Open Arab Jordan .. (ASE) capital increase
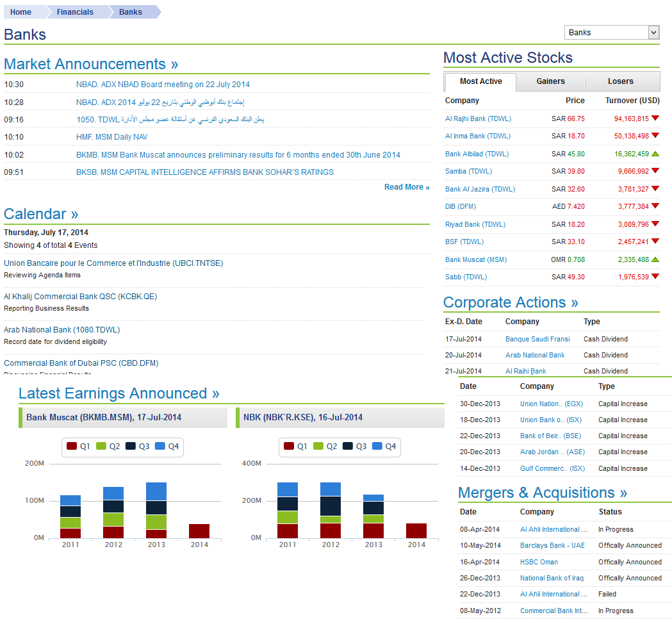This screenshot has width=672, height=624. point(552,452)
